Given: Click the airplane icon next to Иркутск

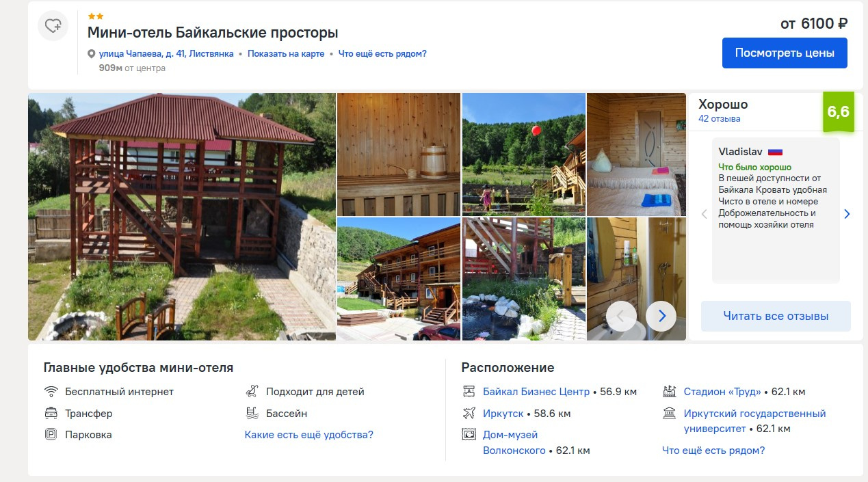Looking at the screenshot, I should point(469,414).
